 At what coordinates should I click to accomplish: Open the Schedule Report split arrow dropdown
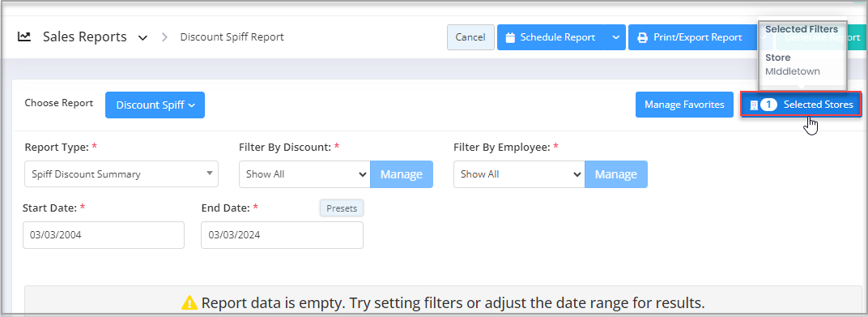point(615,37)
